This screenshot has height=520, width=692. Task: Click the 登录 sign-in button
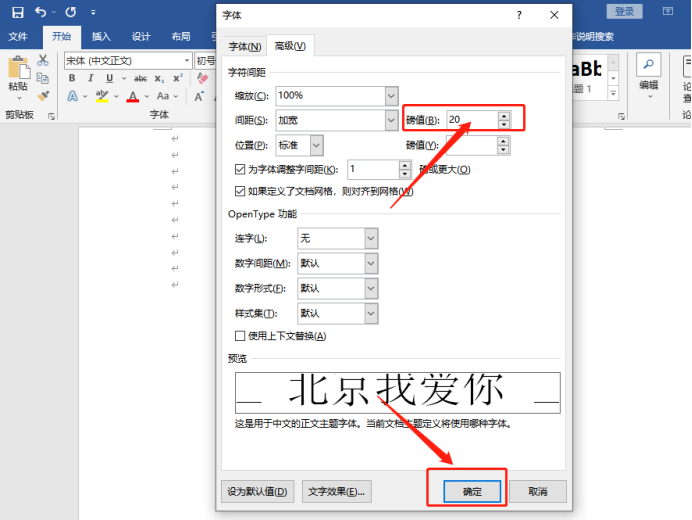click(x=624, y=11)
